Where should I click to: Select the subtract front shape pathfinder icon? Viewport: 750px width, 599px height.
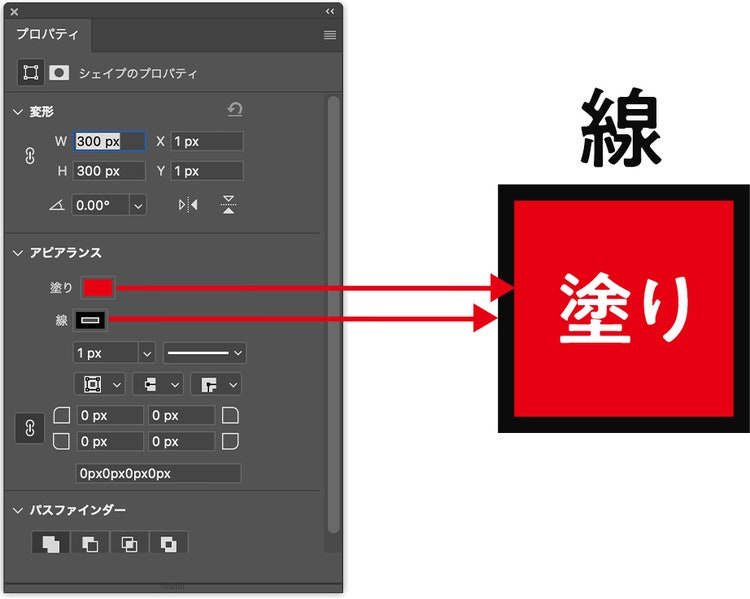90,543
